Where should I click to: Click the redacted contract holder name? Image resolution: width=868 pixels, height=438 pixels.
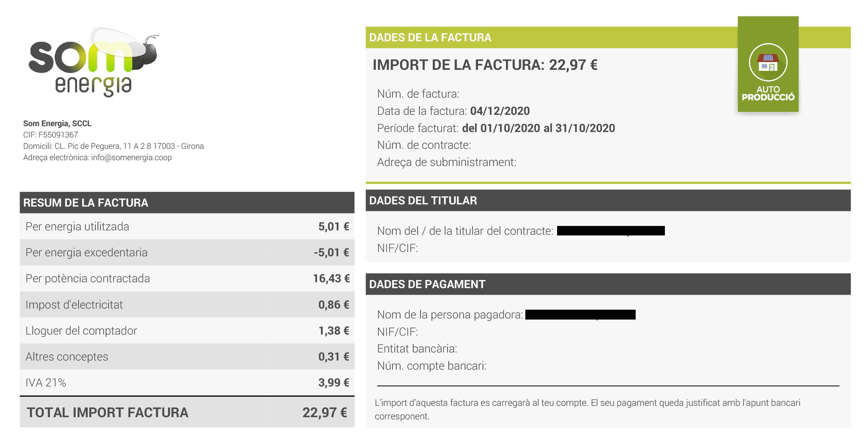click(x=611, y=231)
